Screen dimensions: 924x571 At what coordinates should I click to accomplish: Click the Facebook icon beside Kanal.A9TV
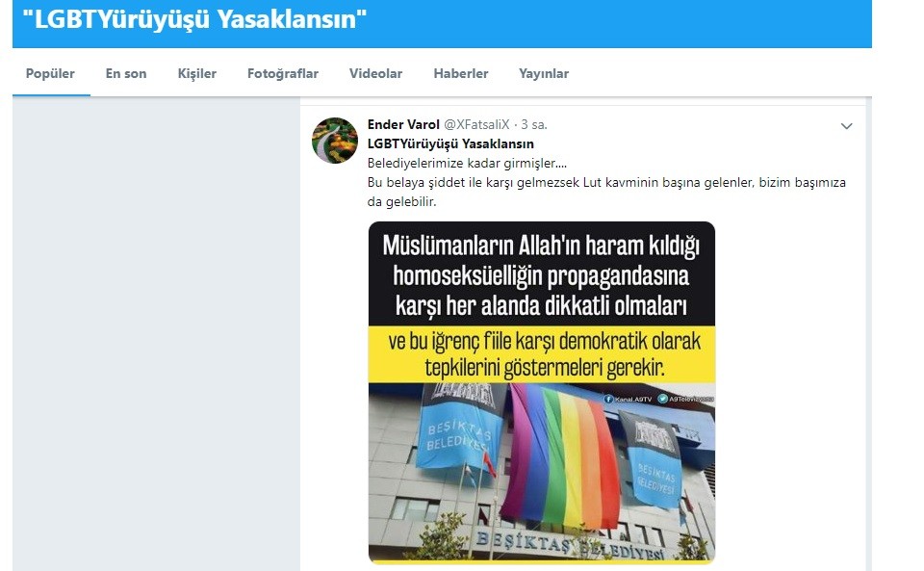(608, 399)
